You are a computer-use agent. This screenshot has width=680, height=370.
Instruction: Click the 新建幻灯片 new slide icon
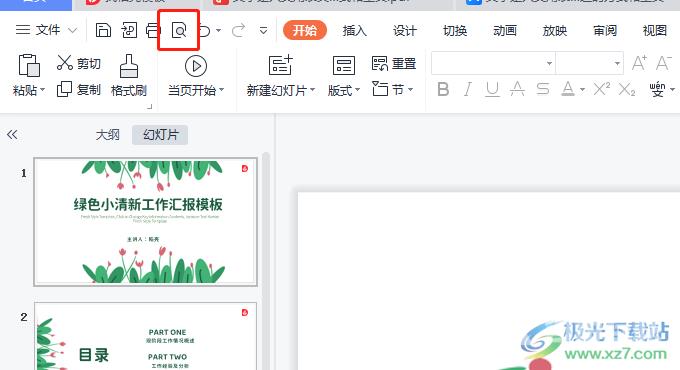[281, 65]
